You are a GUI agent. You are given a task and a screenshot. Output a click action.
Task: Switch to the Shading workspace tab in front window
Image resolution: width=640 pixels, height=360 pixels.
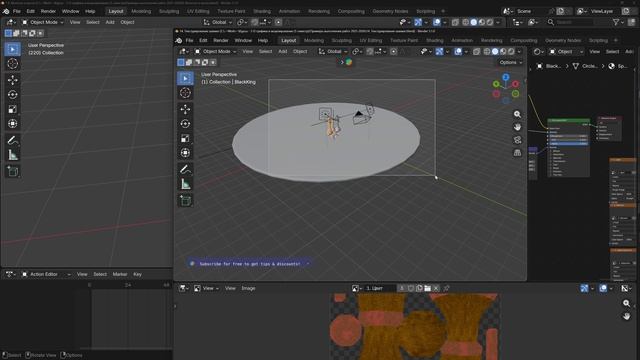[435, 40]
